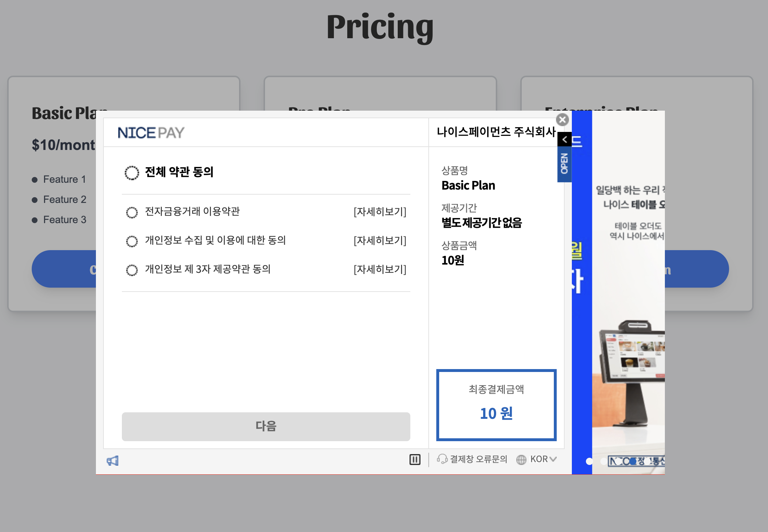Open KOR language dropdown
The image size is (768, 532).
coord(543,459)
